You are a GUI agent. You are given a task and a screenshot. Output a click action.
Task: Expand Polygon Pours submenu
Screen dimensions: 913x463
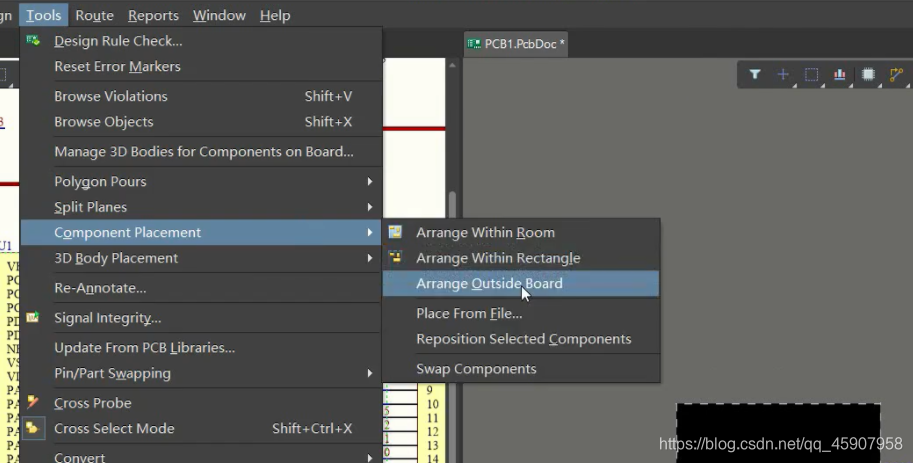point(201,181)
